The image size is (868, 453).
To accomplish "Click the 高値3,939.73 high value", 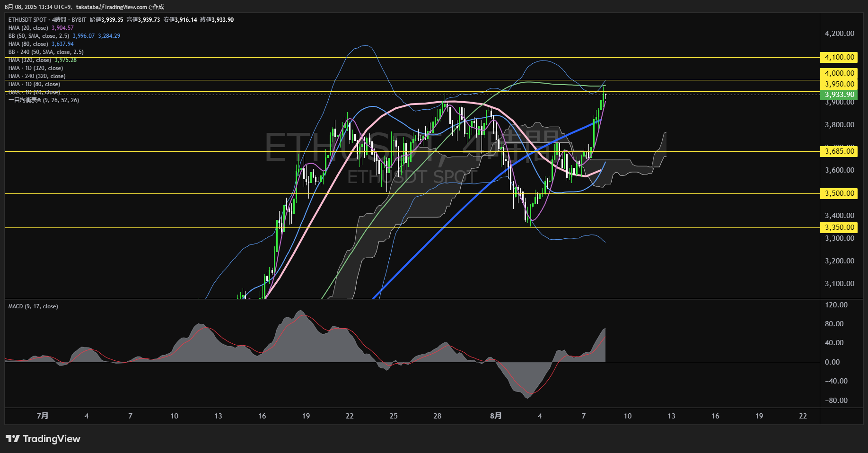I will [143, 20].
